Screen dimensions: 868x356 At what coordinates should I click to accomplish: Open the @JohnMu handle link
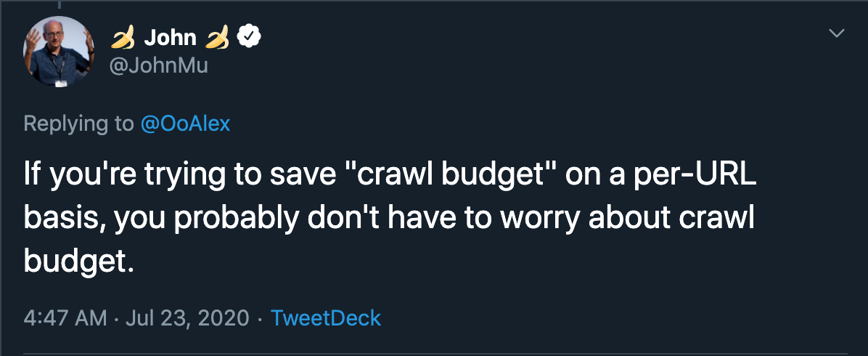tap(158, 67)
